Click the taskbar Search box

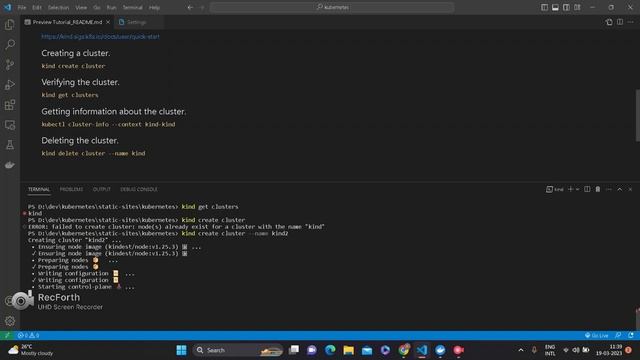(x=238, y=350)
